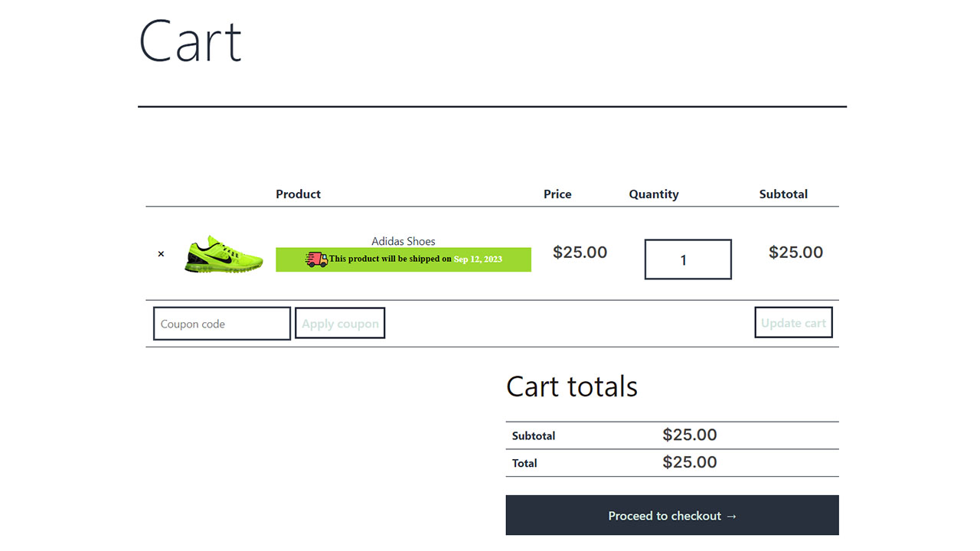The height and width of the screenshot is (551, 980).
Task: Click the Subtotal column header
Action: (x=782, y=194)
